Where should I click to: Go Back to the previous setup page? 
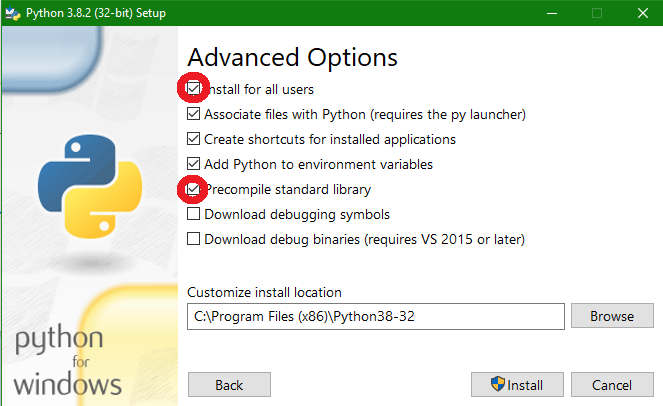pos(229,385)
